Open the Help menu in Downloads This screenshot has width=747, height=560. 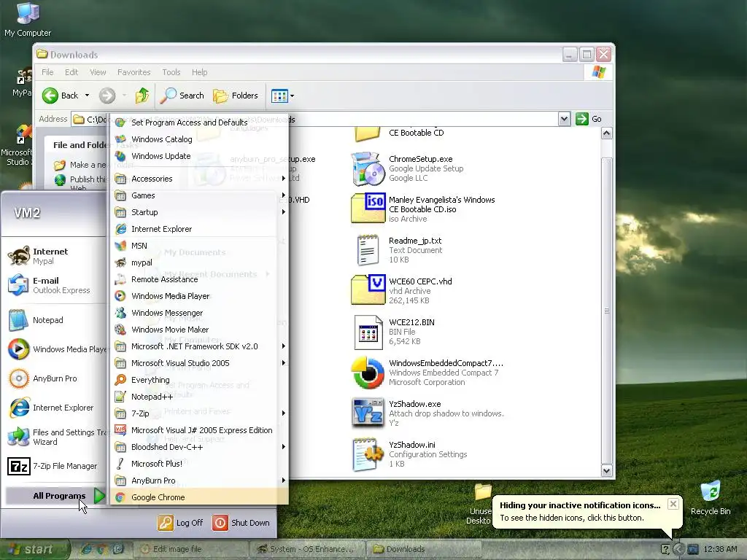coord(200,72)
